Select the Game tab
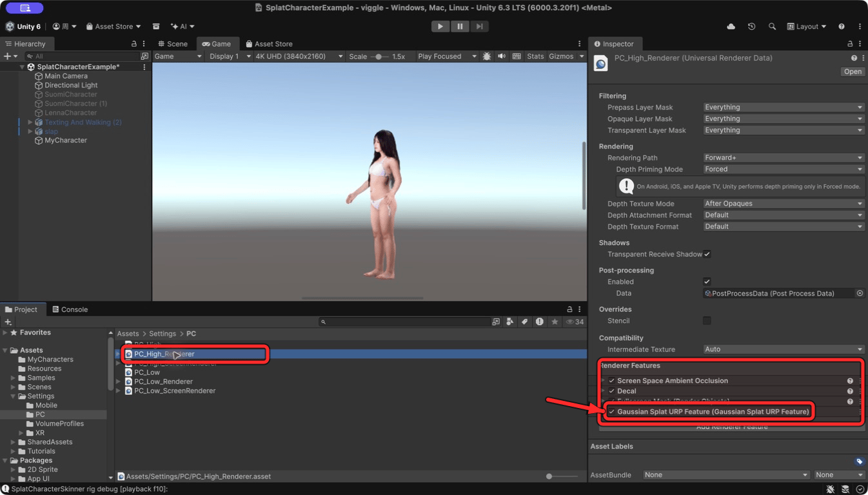Image resolution: width=868 pixels, height=495 pixels. coord(217,44)
